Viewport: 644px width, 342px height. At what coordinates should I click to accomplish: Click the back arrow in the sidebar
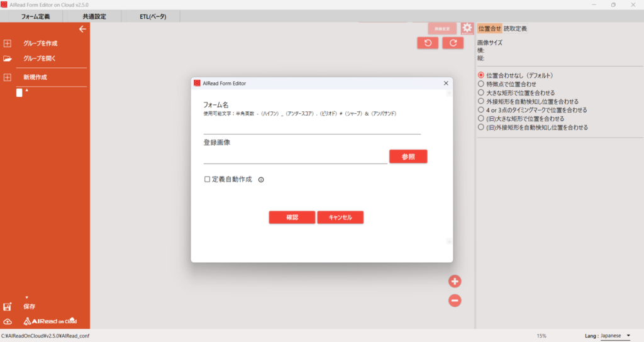pos(82,29)
